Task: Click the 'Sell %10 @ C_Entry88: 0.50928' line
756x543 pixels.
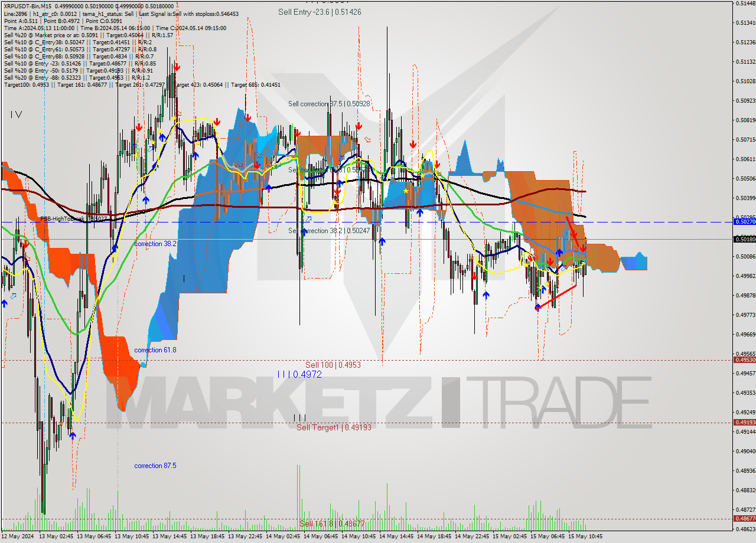Action: [x=79, y=56]
